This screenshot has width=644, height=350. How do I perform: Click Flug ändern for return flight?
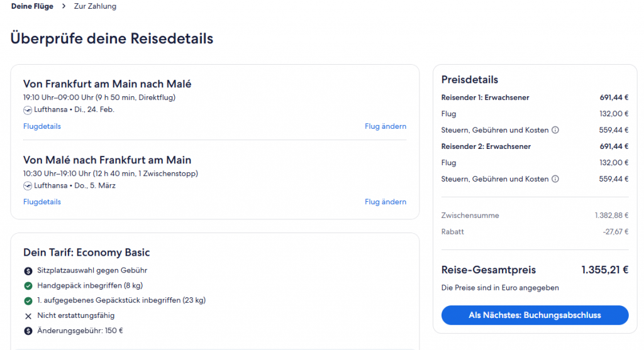tap(385, 202)
